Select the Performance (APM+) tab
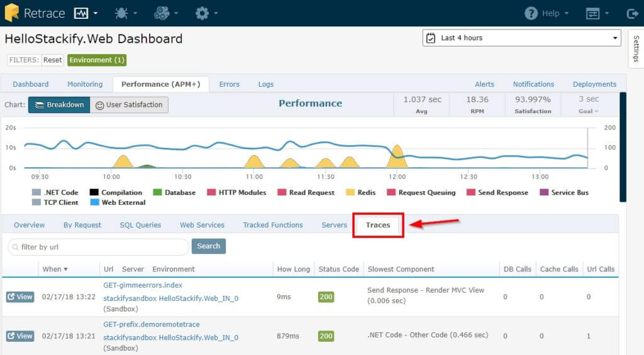Image resolution: width=644 pixels, height=355 pixels. point(160,84)
